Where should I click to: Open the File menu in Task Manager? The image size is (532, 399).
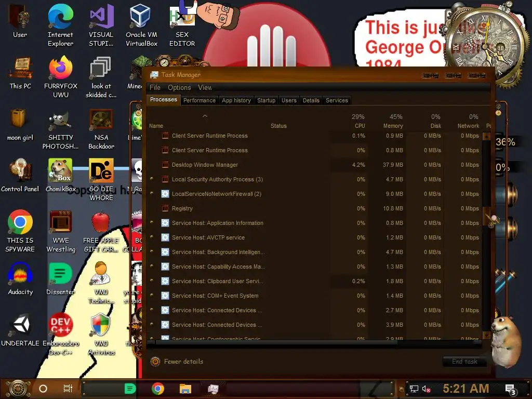[155, 87]
